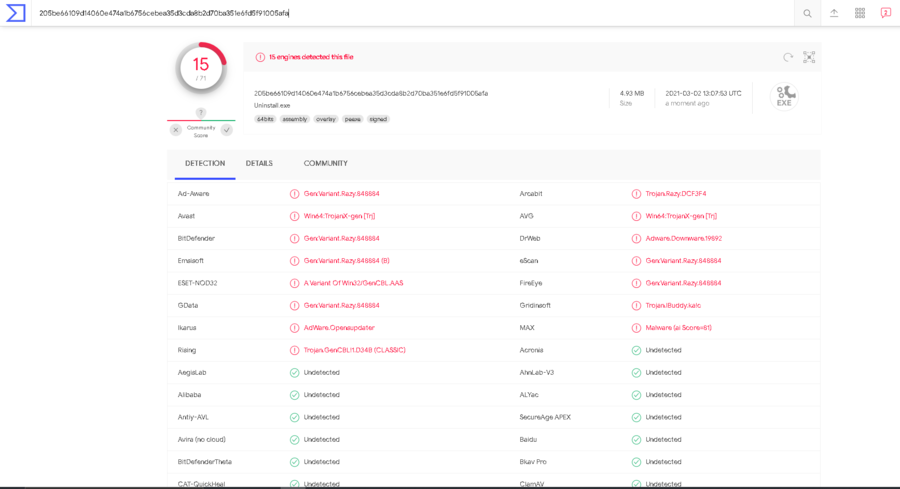Click the Alibaba undetected check icon
The height and width of the screenshot is (489, 900).
pyautogui.click(x=294, y=395)
